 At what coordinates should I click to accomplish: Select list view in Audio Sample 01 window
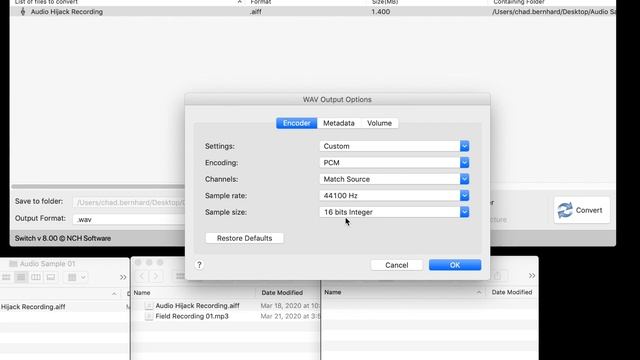point(21,277)
